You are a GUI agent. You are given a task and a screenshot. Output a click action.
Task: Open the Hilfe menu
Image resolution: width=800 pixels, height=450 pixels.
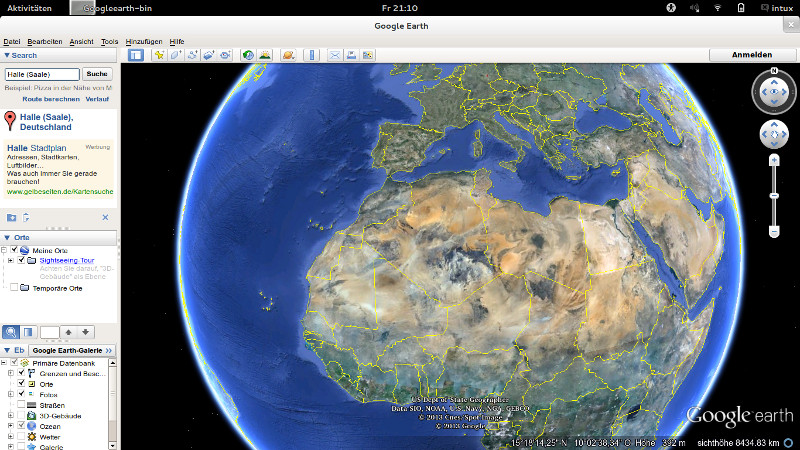(x=177, y=42)
